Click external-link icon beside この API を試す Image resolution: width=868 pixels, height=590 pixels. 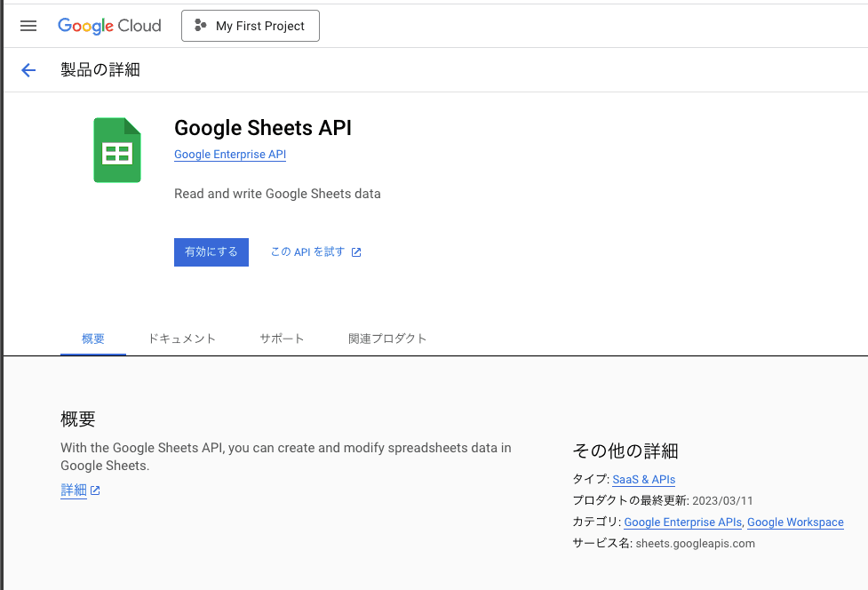tap(356, 252)
